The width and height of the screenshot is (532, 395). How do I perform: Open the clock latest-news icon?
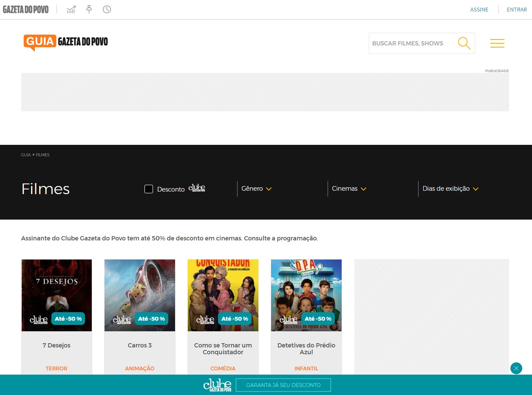tap(107, 9)
